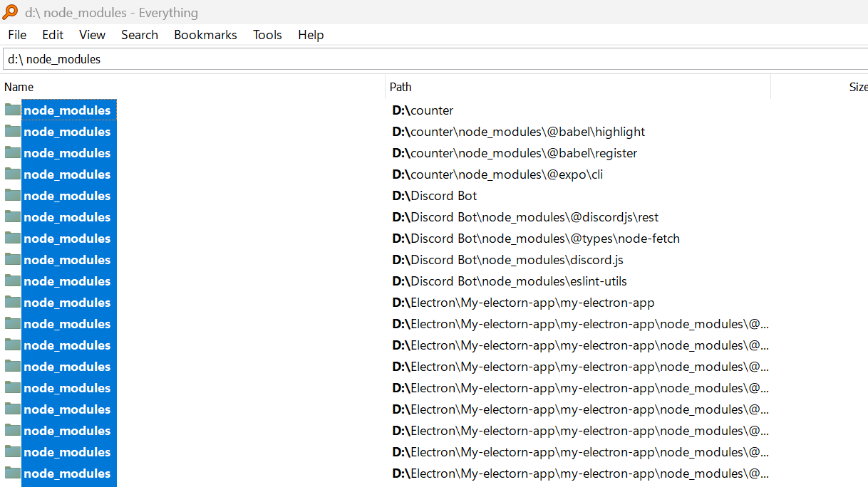Open the Help menu
The height and width of the screenshot is (487, 868).
(311, 35)
